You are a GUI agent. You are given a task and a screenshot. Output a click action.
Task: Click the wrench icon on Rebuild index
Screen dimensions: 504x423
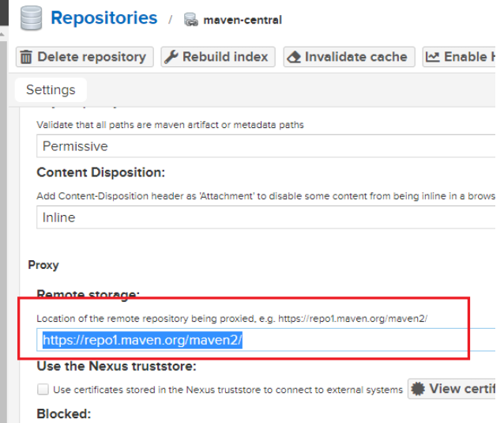point(171,57)
